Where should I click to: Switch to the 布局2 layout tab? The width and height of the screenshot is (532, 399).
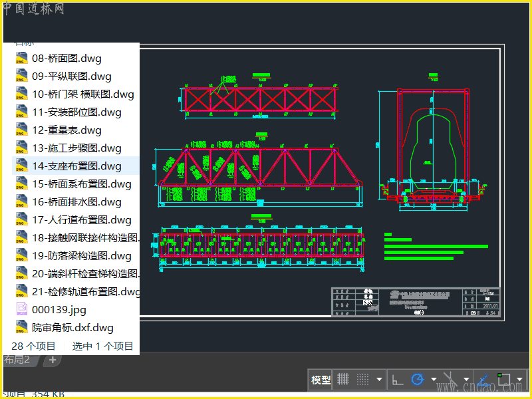[17, 360]
